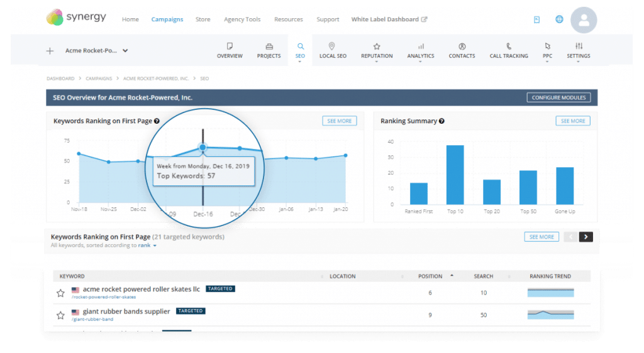Open Local SEO map pin icon

pyautogui.click(x=332, y=46)
